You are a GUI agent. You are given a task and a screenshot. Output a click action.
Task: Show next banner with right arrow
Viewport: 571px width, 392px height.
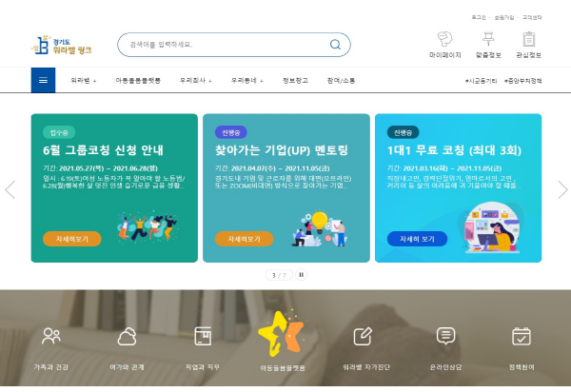(562, 189)
